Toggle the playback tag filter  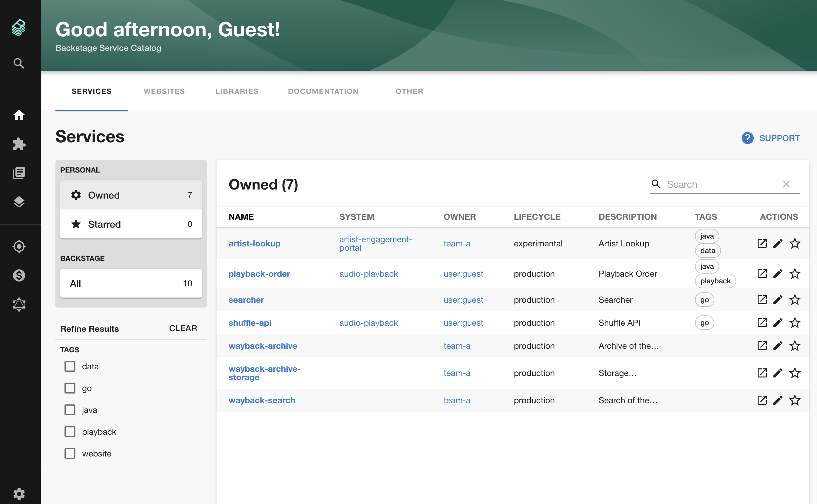[x=70, y=432]
